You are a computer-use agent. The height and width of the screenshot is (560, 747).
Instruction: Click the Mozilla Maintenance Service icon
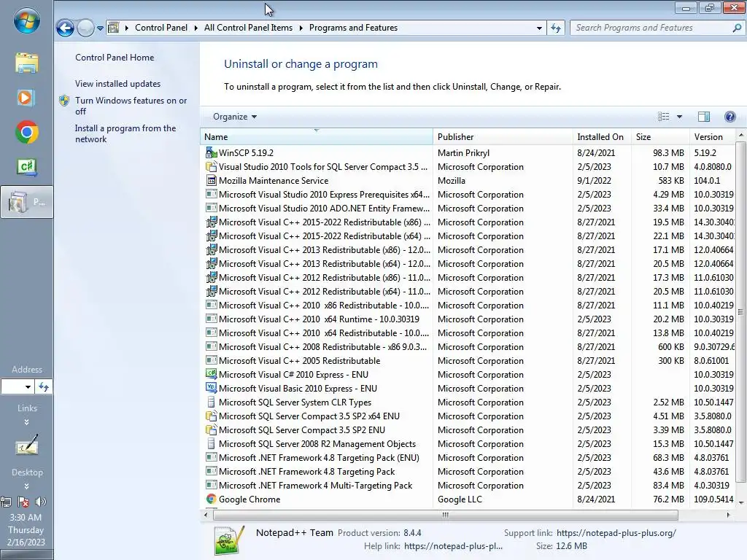(211, 181)
